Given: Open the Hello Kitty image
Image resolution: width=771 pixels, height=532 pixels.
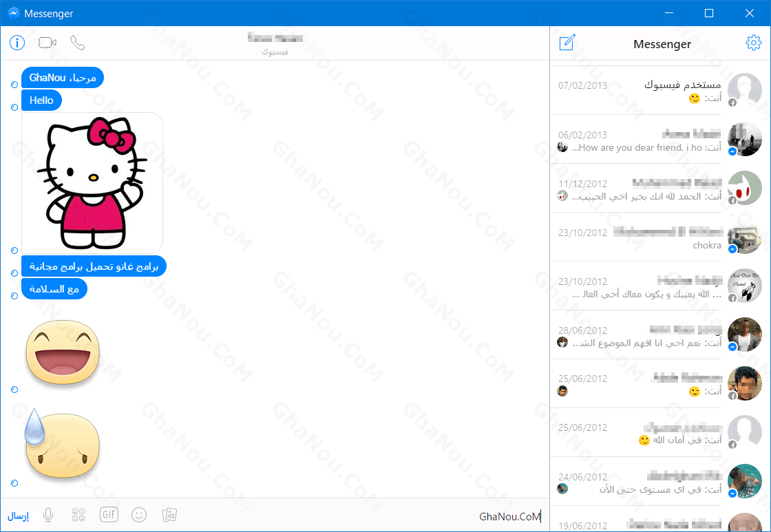Looking at the screenshot, I should click(92, 183).
